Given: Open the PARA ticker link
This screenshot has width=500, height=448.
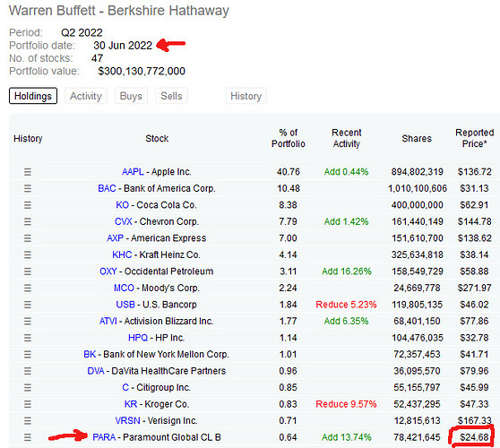Looking at the screenshot, I should 104,437.
